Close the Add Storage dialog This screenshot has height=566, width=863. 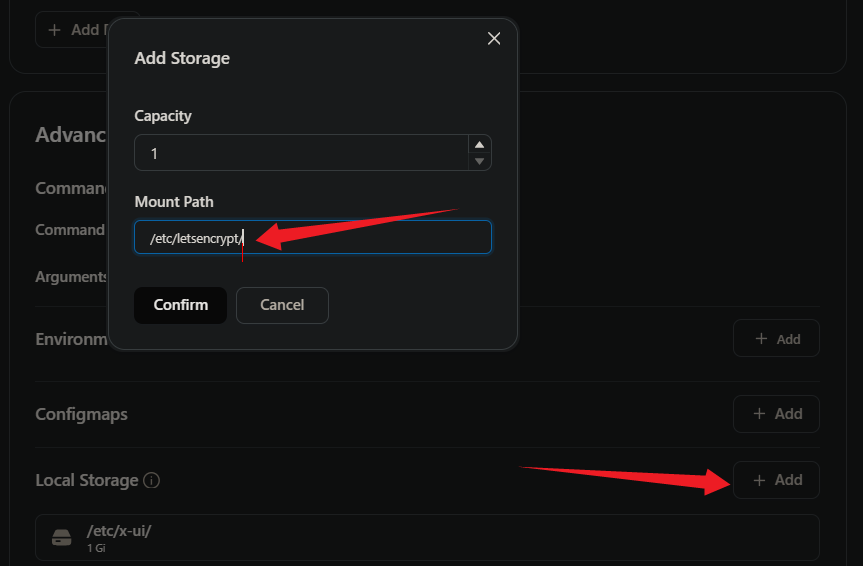click(x=494, y=39)
